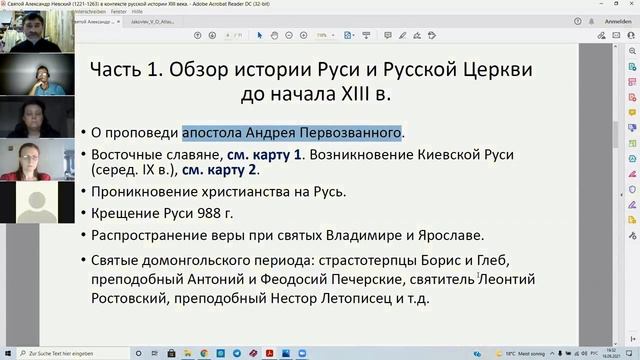Send file by email envelope icon
The width and height of the screenshot is (640, 360).
(x=616, y=36)
